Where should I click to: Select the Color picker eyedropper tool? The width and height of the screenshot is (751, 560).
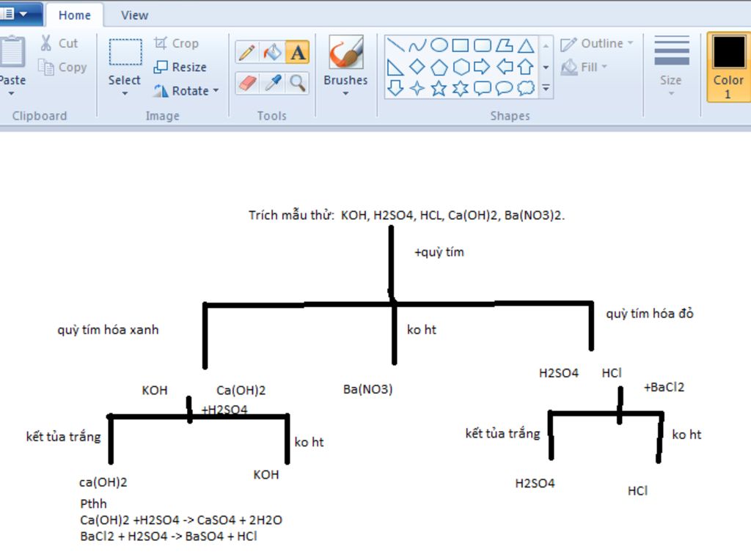[273, 84]
